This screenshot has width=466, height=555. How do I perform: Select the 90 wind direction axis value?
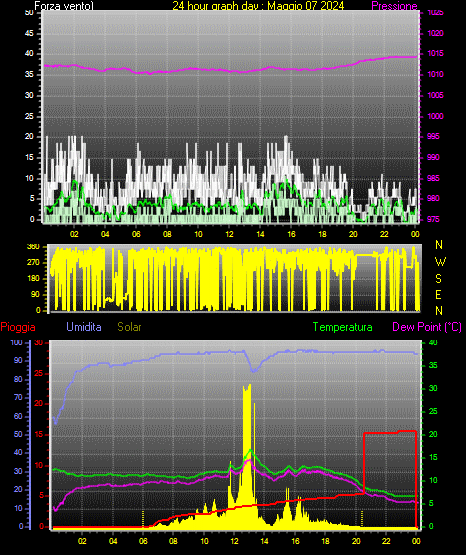(x=36, y=294)
